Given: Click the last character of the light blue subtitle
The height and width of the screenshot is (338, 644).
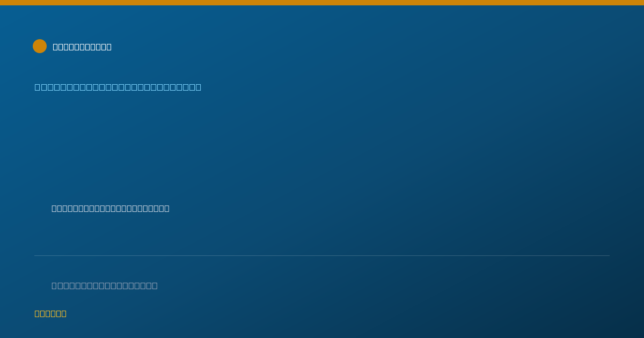Looking at the screenshot, I should (x=198, y=87).
